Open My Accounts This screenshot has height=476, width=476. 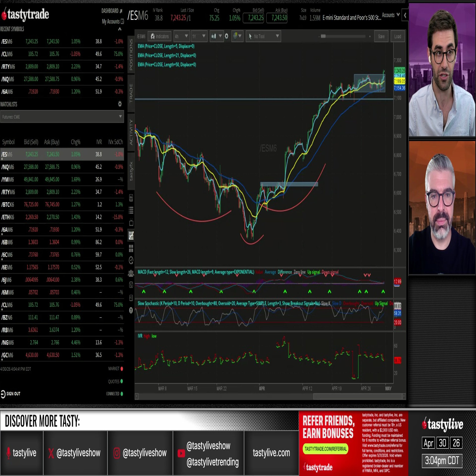[x=111, y=21]
